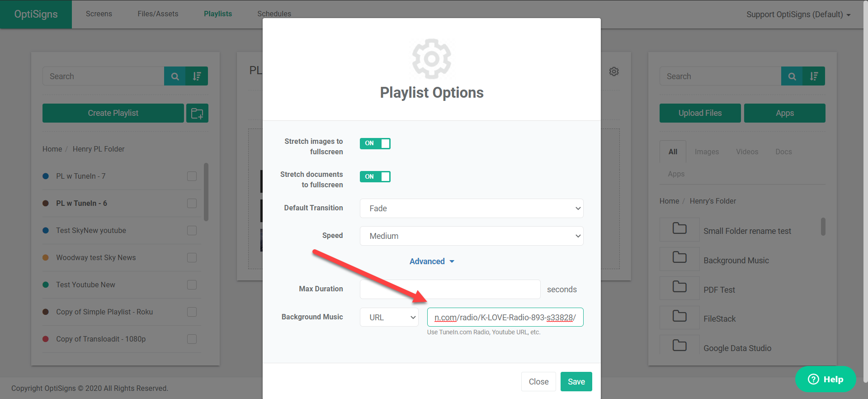Click the sort icon in playlists panel

coord(197,76)
